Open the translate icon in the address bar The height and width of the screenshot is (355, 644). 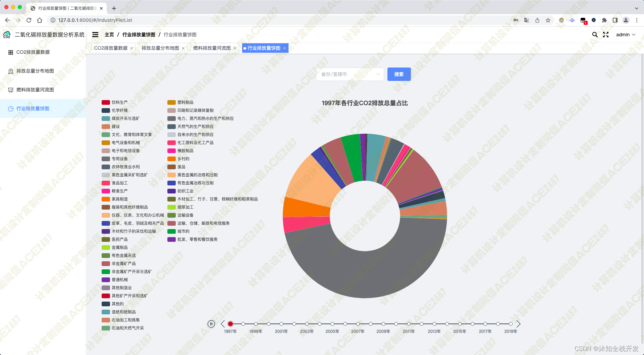527,20
